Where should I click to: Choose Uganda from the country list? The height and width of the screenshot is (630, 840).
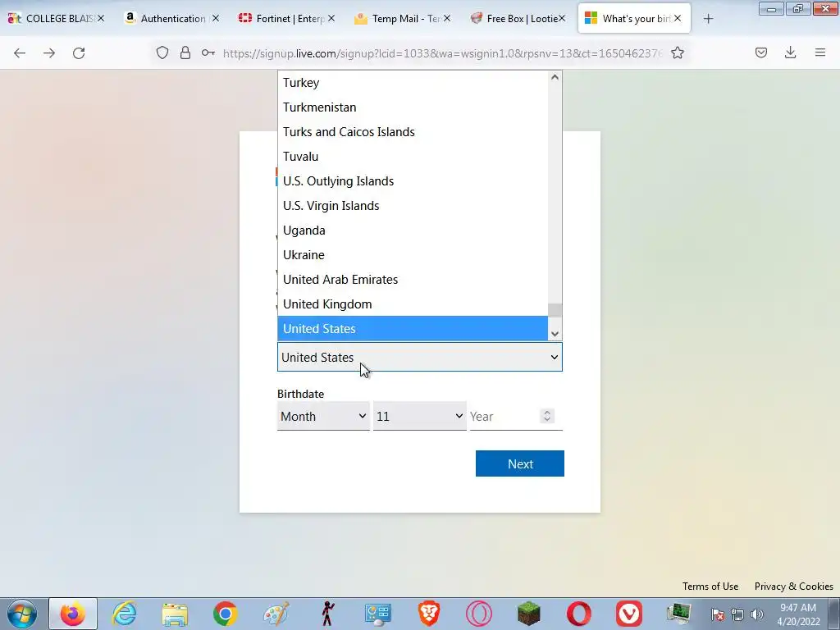coord(413,231)
